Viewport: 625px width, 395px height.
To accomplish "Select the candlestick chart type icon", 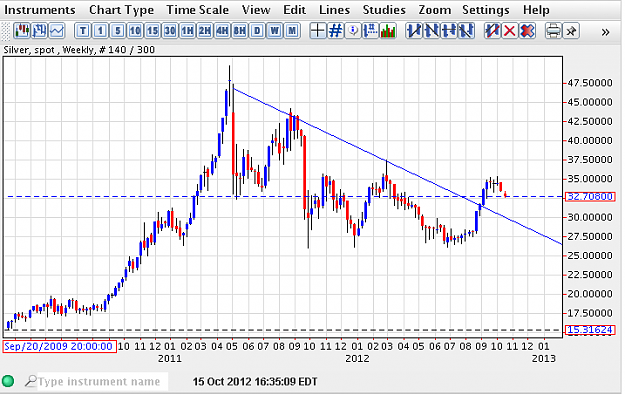I will click(x=22, y=31).
